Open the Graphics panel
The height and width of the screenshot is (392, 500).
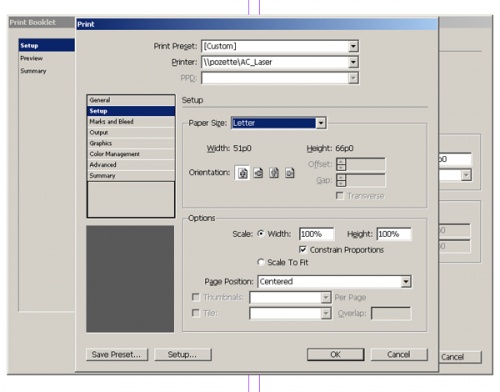[x=131, y=143]
